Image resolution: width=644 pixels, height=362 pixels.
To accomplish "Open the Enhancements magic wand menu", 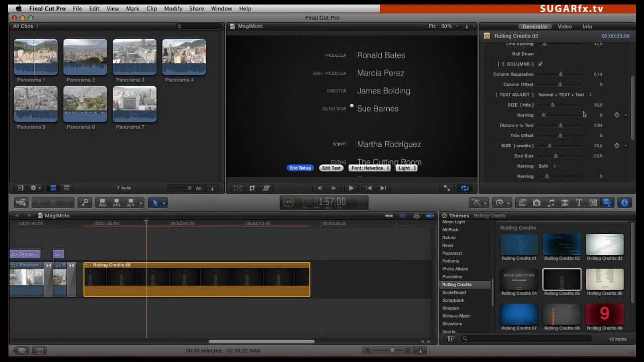I will point(477,203).
